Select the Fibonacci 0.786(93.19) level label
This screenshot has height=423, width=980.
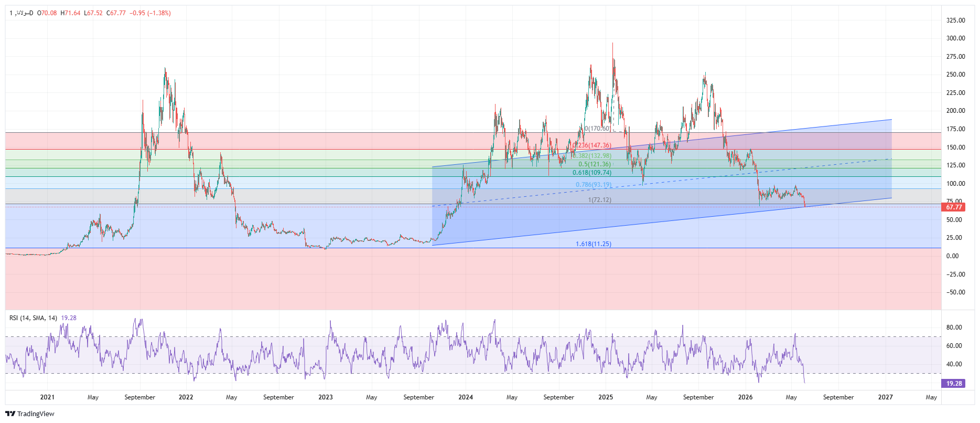(x=594, y=185)
